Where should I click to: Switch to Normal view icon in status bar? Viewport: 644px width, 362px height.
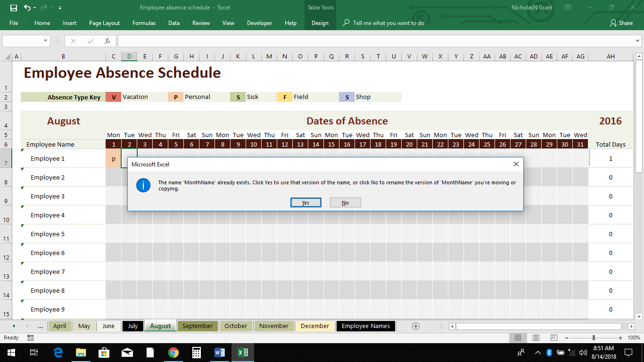tap(518, 338)
